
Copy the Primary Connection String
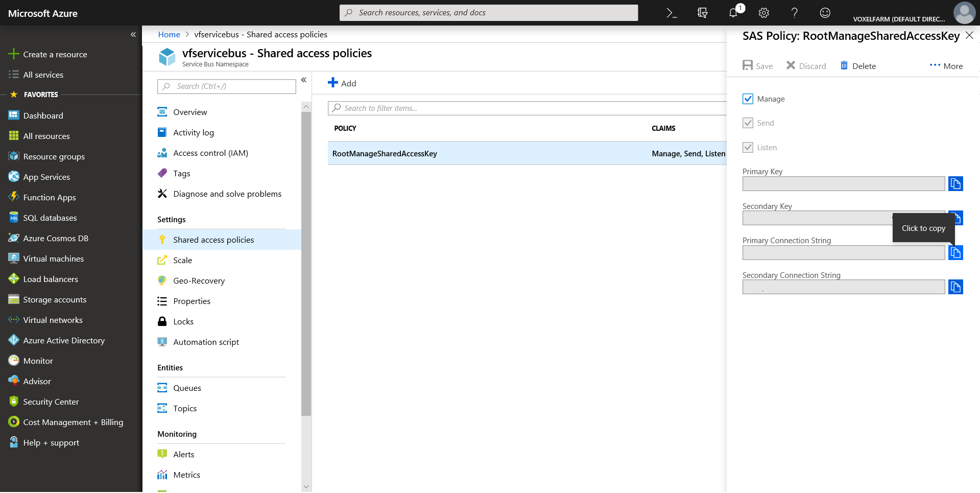(955, 252)
